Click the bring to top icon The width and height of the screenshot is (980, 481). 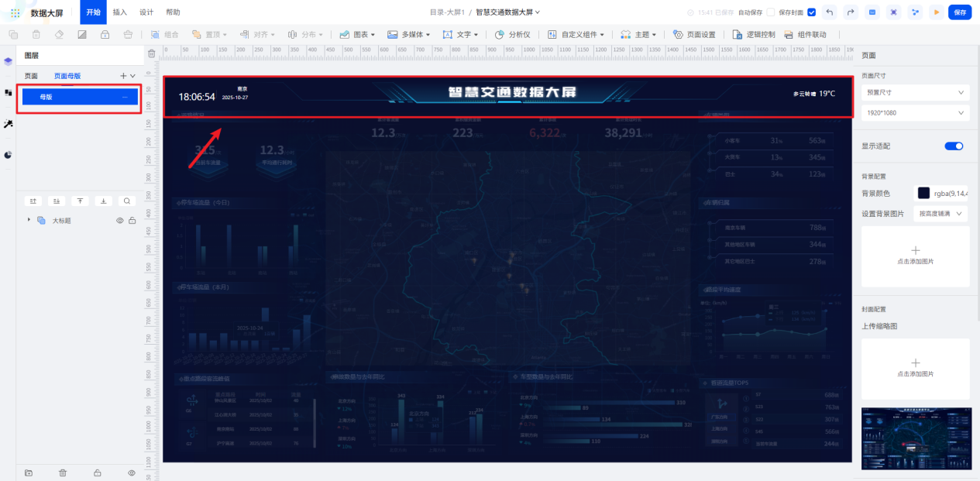pos(81,201)
